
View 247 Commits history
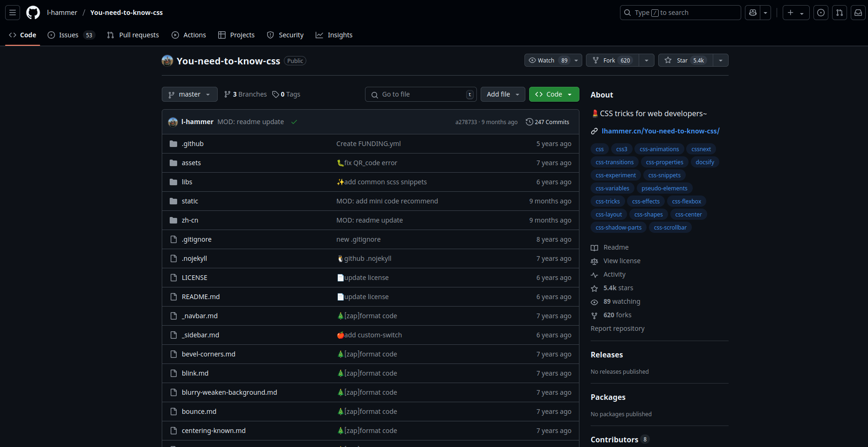coord(547,122)
